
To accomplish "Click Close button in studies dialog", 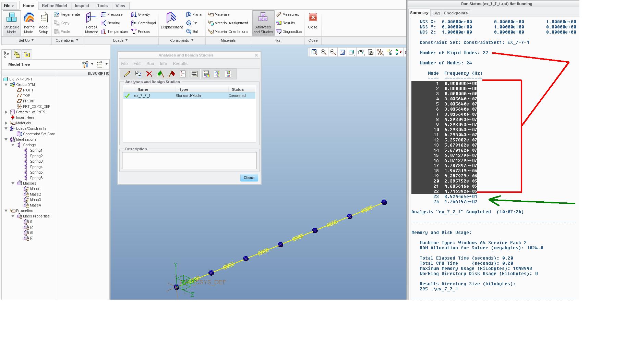I will (x=249, y=178).
